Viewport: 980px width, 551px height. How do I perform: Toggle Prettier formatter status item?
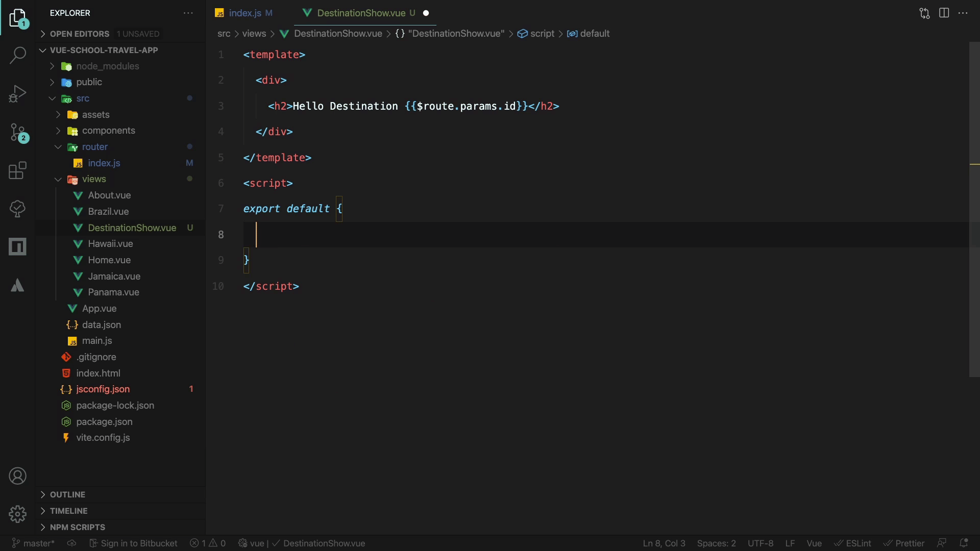pyautogui.click(x=904, y=543)
